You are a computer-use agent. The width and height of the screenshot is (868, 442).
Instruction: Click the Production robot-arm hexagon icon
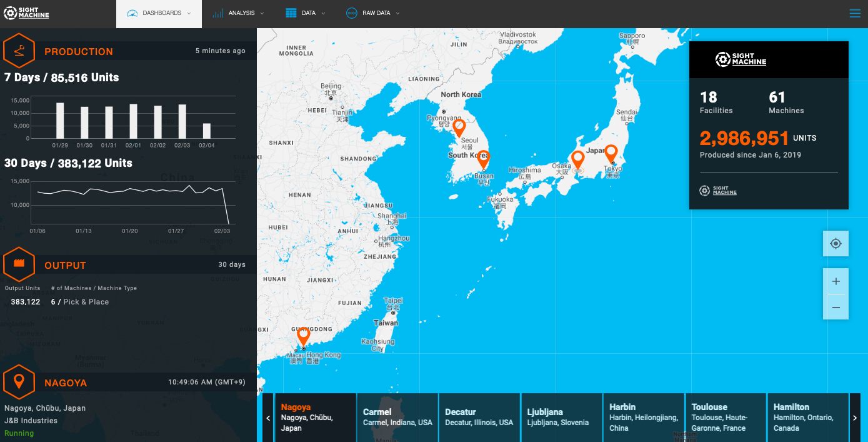pyautogui.click(x=19, y=51)
